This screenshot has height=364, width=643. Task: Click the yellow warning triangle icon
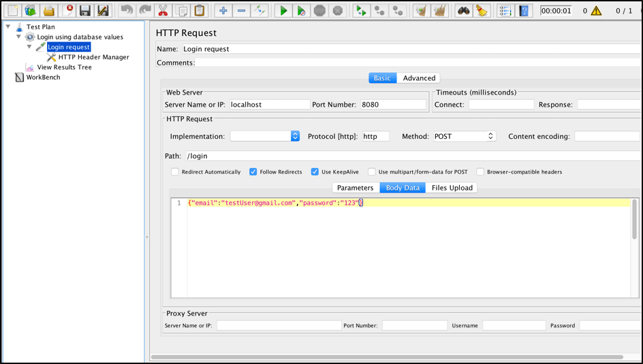tap(596, 11)
